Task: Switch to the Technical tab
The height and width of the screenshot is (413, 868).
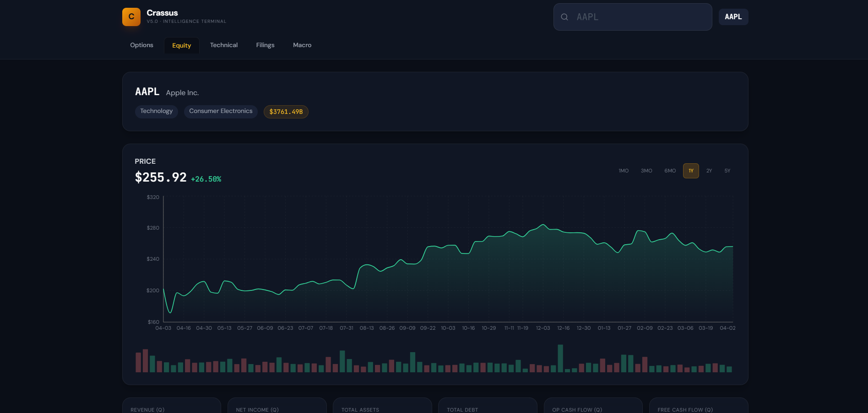Action: tap(224, 45)
